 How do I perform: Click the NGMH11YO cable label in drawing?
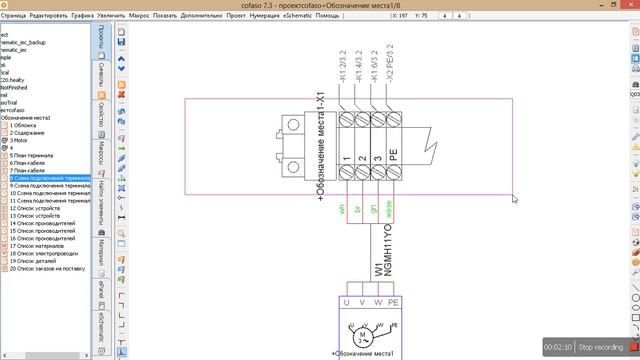pyautogui.click(x=387, y=250)
